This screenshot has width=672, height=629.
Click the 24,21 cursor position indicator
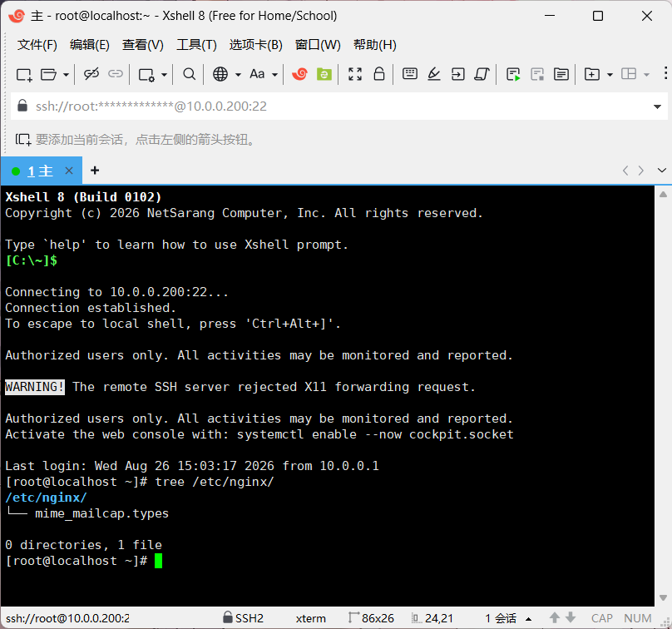point(432,618)
